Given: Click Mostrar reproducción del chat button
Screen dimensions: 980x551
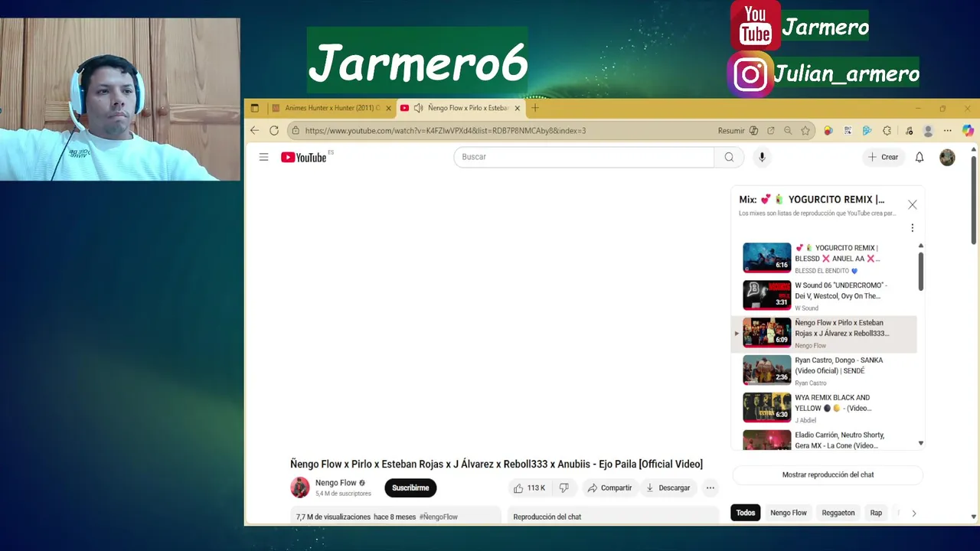Looking at the screenshot, I should pyautogui.click(x=828, y=474).
